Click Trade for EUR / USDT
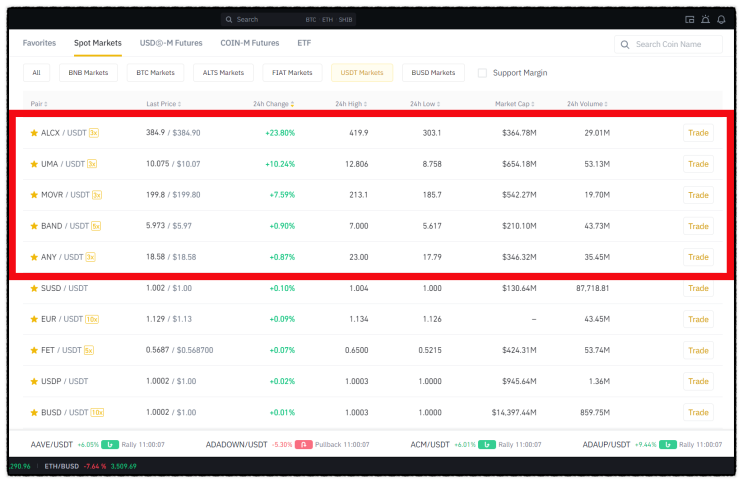743x483 pixels. tap(698, 319)
